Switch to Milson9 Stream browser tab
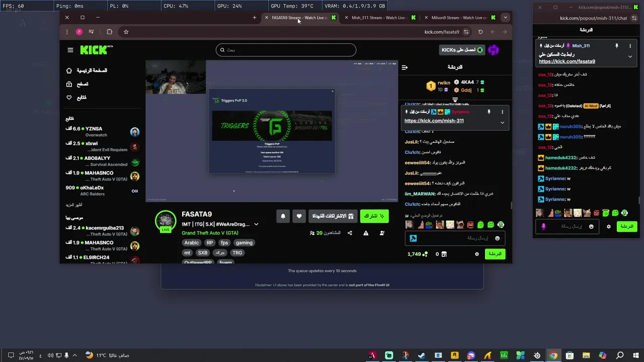Viewport: 644px width, 362px height. tap(459, 18)
